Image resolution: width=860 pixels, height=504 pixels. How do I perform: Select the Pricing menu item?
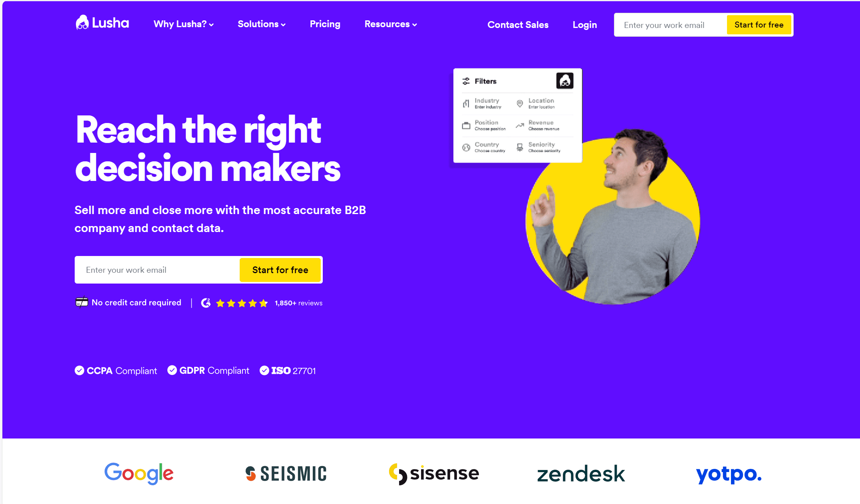pos(325,24)
